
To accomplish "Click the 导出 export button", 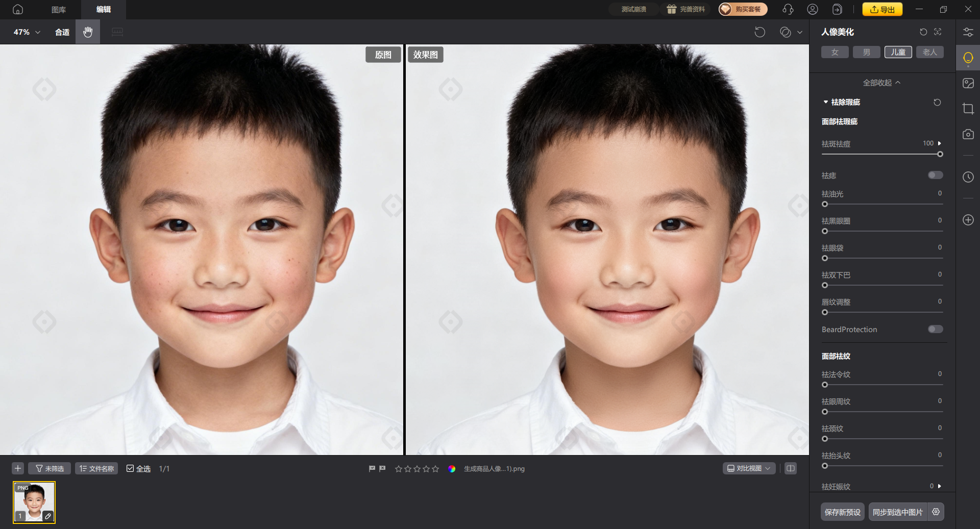I will tap(882, 9).
